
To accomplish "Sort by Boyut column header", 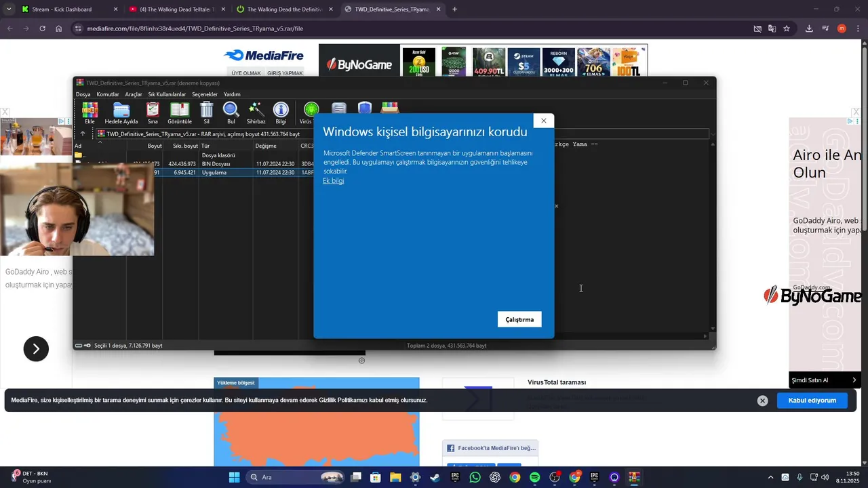I will 145,146.
